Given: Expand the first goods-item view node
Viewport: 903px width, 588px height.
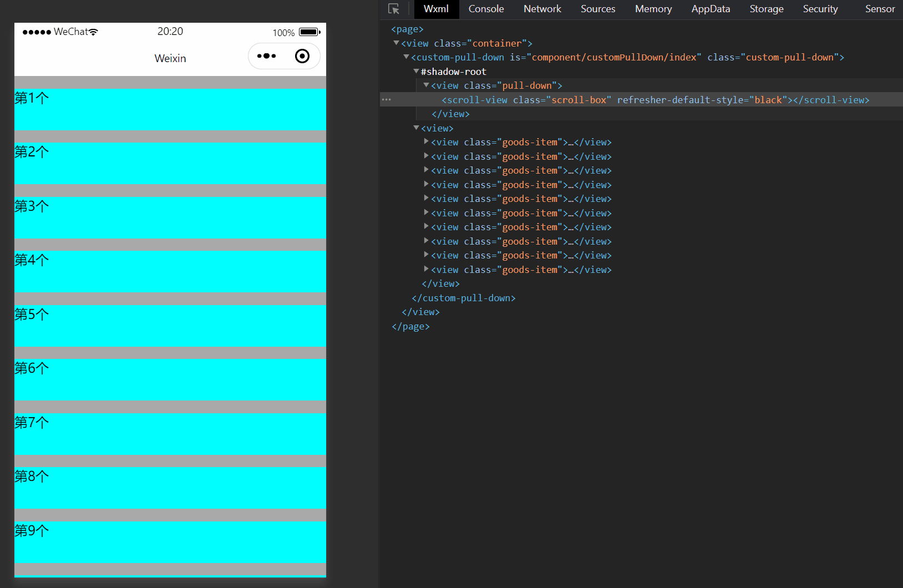Looking at the screenshot, I should pyautogui.click(x=426, y=142).
